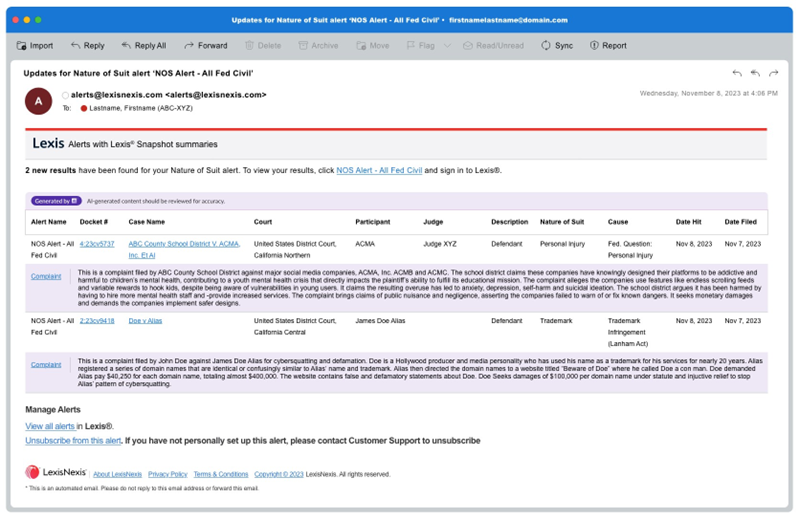Click the Move toolbar button
The height and width of the screenshot is (520, 799).
(372, 45)
